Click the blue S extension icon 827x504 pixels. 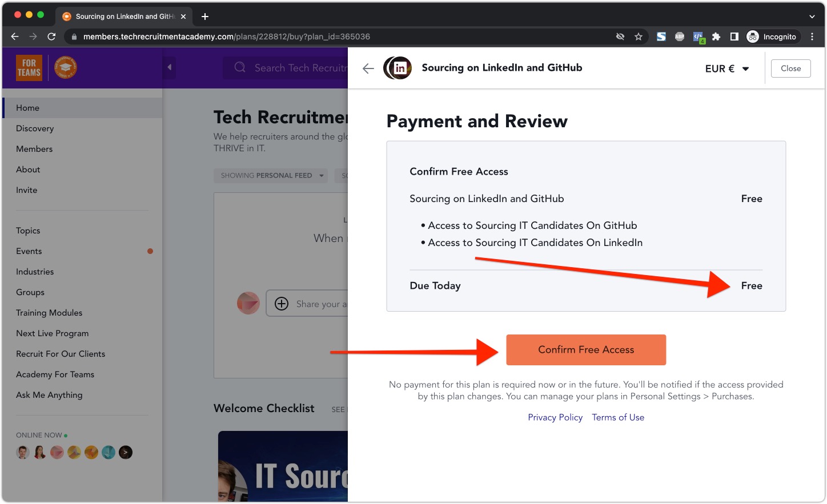[661, 37]
